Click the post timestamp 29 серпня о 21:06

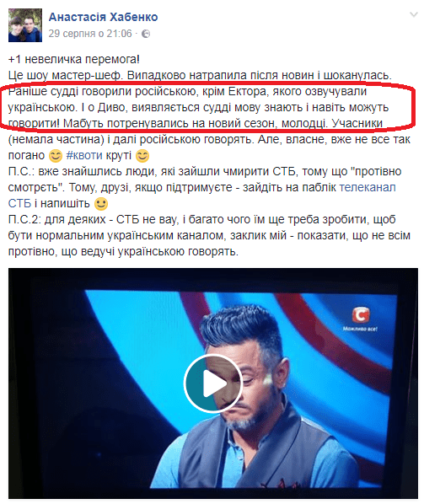(90, 34)
